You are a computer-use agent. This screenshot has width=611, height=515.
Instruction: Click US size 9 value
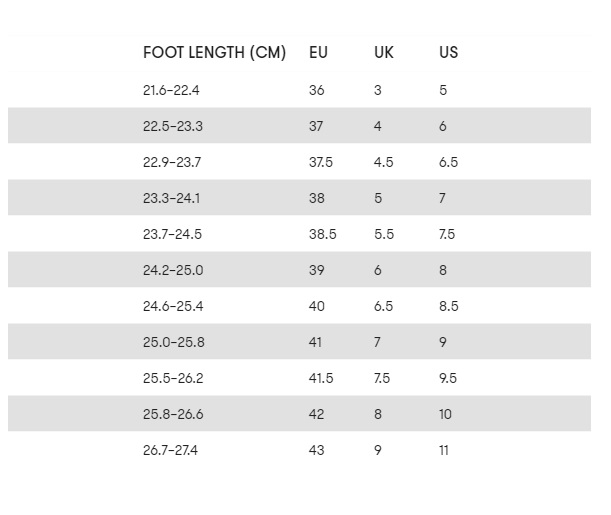pyautogui.click(x=443, y=342)
